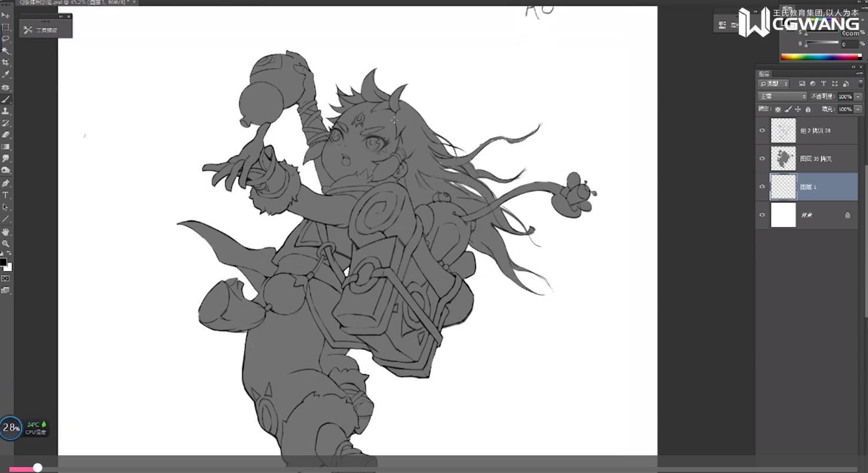Toggle lock layer position
This screenshot has width=868, height=473.
click(x=798, y=109)
